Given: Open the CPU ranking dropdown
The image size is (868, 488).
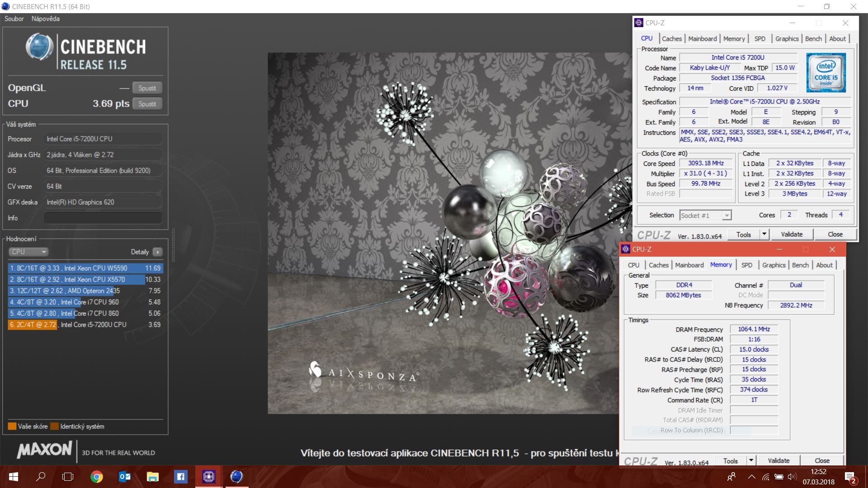Looking at the screenshot, I should point(28,252).
